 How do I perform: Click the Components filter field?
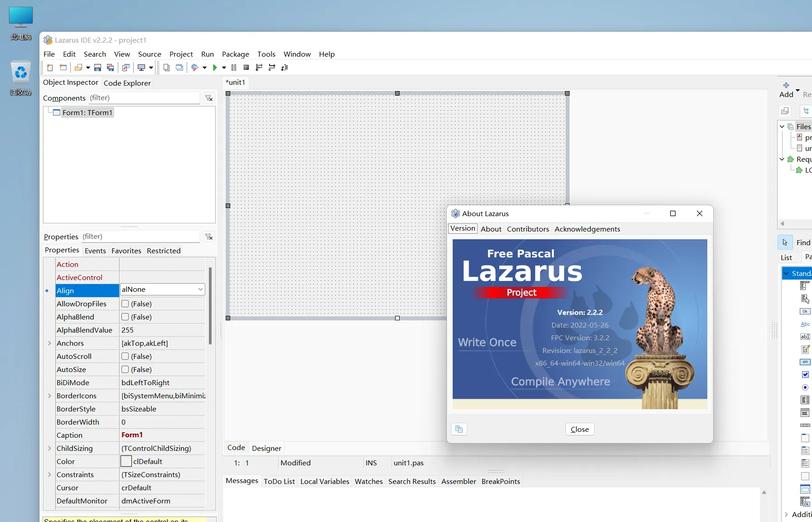coord(143,98)
